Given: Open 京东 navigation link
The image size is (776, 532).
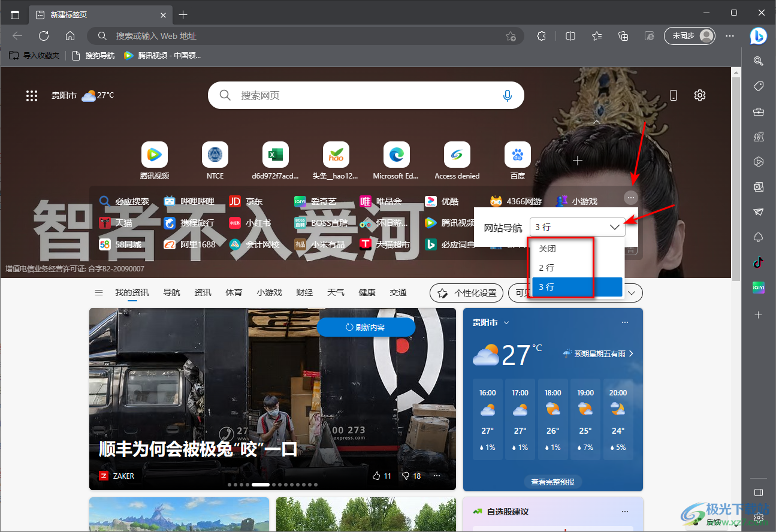Looking at the screenshot, I should [x=246, y=201].
